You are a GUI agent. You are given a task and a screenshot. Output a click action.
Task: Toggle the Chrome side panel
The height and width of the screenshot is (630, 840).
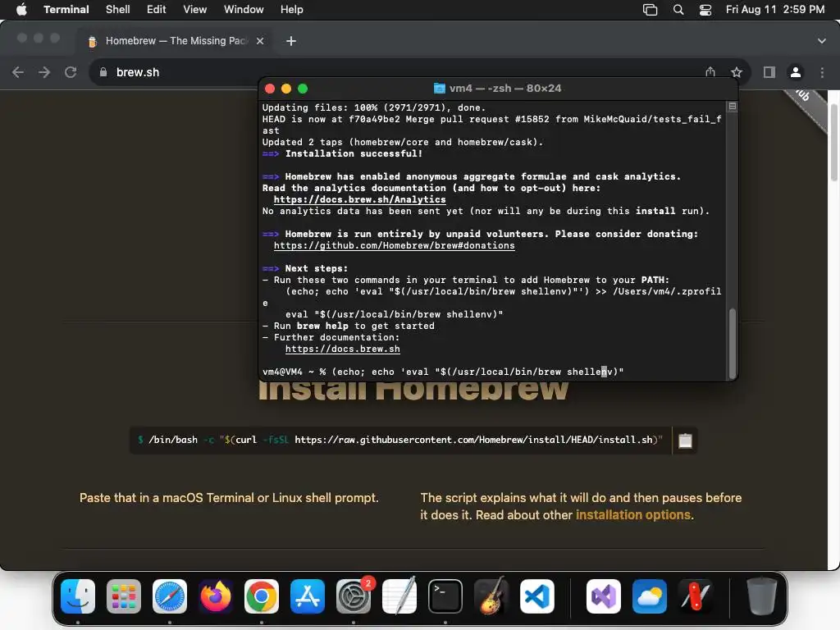point(769,72)
